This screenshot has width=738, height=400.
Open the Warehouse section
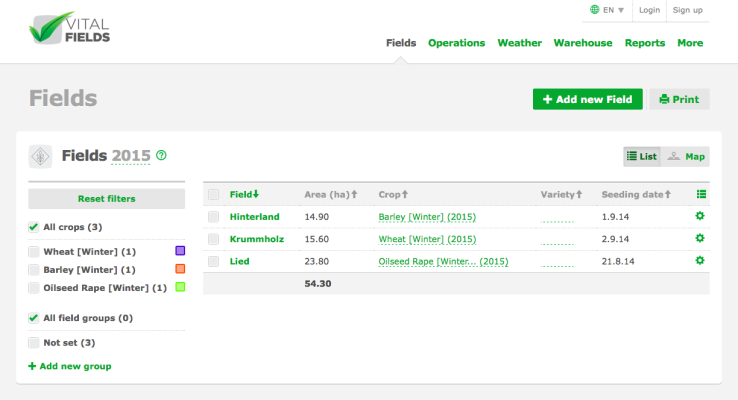[583, 43]
